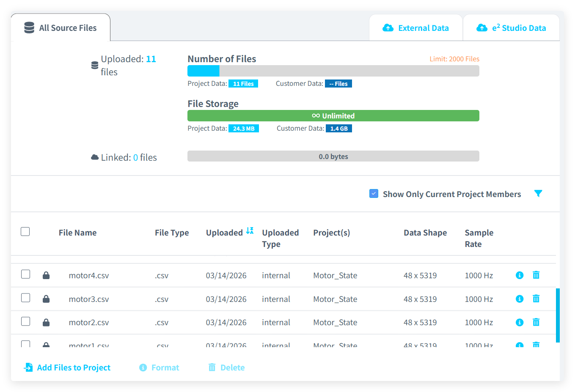Image resolution: width=575 pixels, height=392 pixels.
Task: Click the lock icon on motor4.csv row
Action: [x=46, y=275]
